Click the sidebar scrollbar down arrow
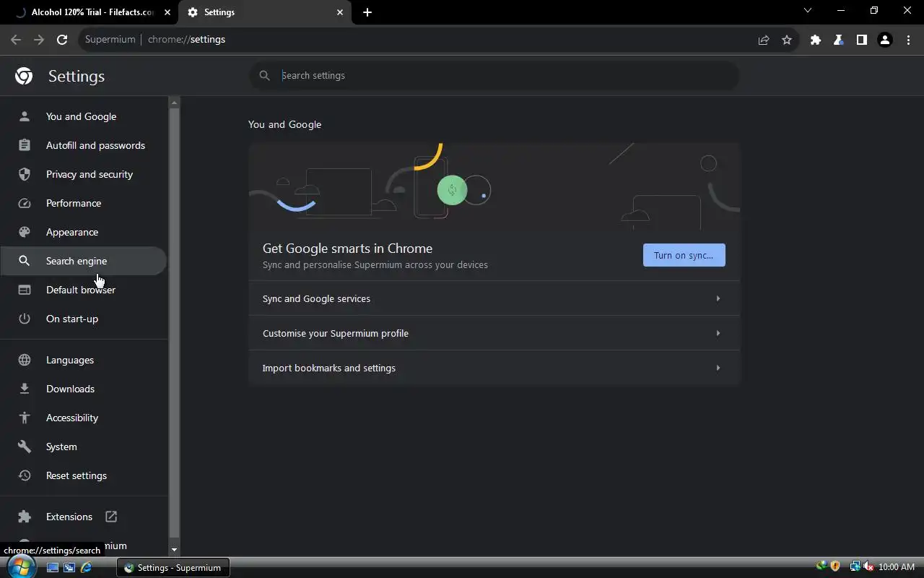 pos(174,550)
